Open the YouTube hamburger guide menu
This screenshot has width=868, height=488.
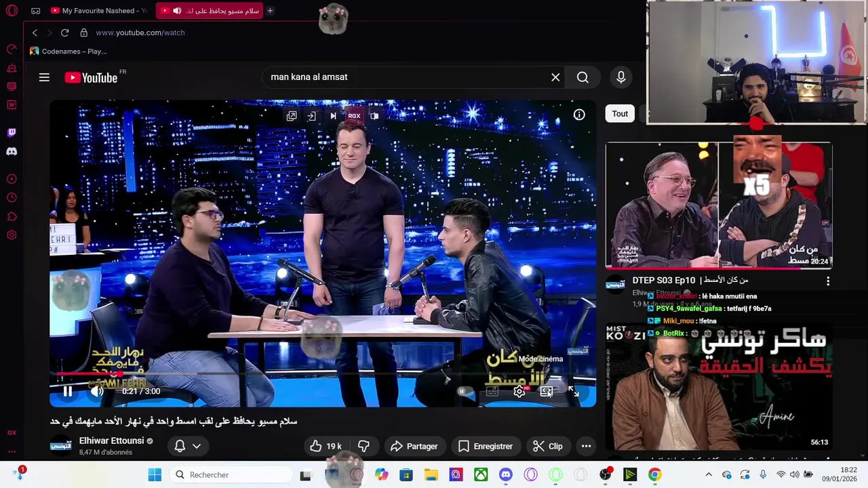tap(44, 77)
